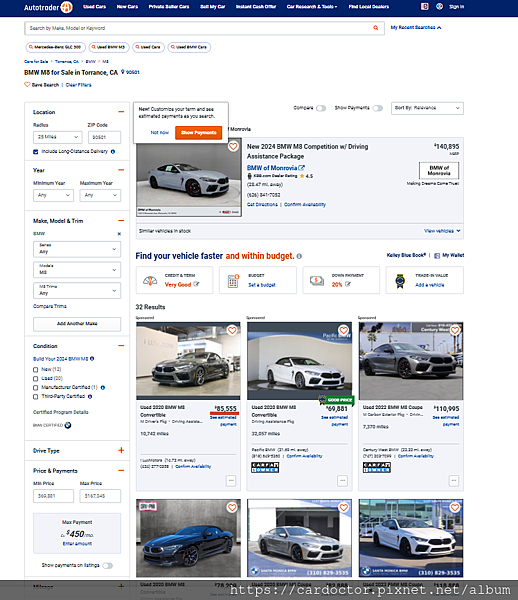Screen dimensions: 518x600
Task: Click the Min Price input field
Action: tap(53, 496)
